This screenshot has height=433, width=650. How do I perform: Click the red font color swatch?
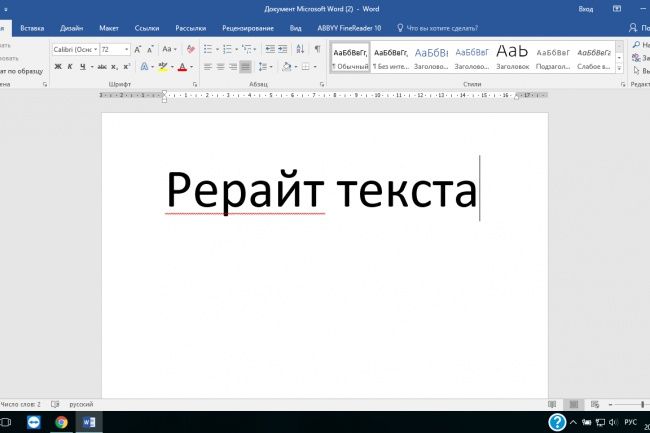coord(181,68)
